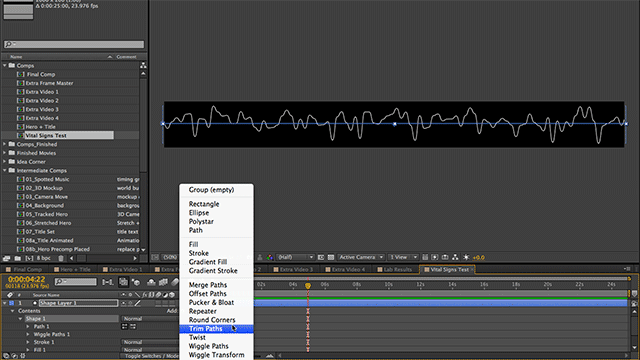Expand the Finished Movies folder
The height and width of the screenshot is (360, 640).
click(x=5, y=153)
